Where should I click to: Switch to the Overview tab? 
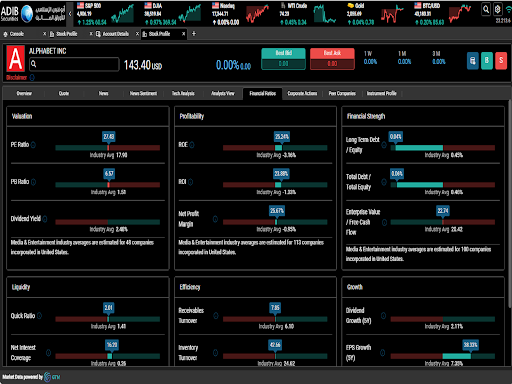[24, 94]
